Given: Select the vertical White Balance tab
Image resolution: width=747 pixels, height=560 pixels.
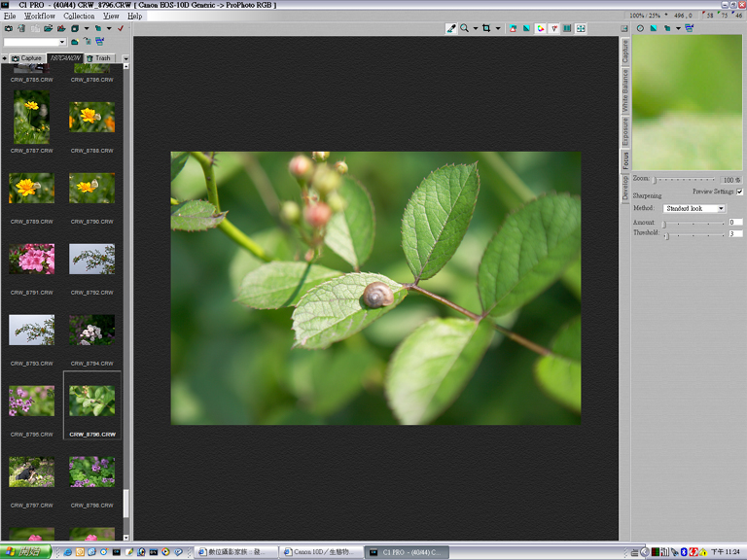Looking at the screenshot, I should 625,90.
